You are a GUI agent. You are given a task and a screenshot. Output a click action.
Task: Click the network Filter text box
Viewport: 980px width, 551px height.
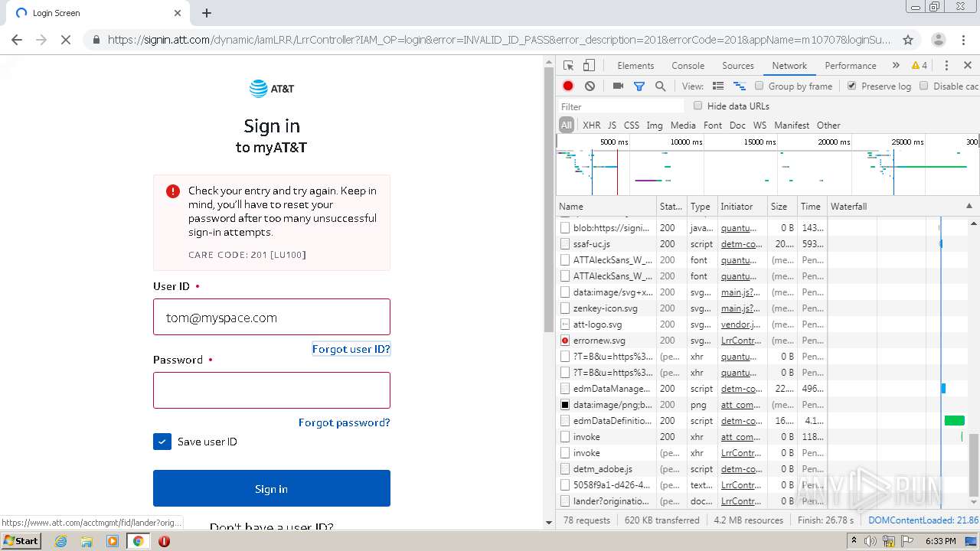coord(620,106)
